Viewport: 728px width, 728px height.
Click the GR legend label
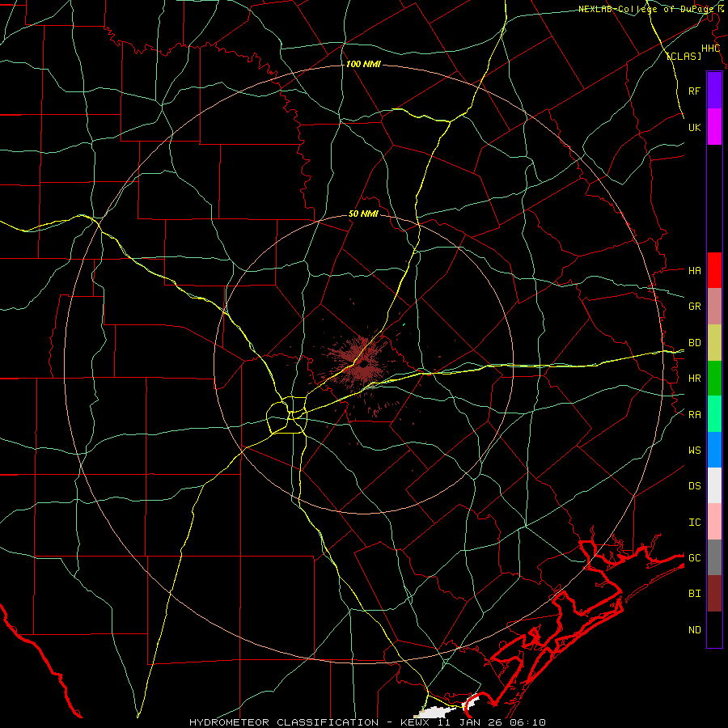[694, 306]
